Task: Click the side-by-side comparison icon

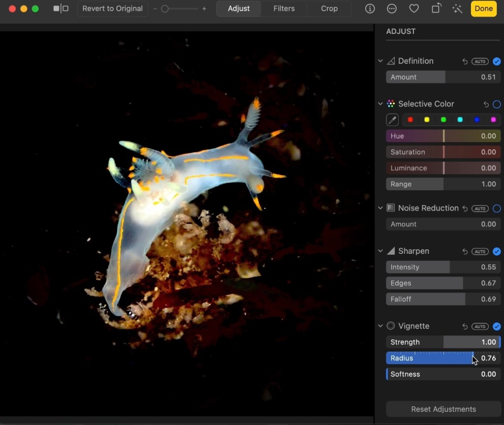Action: coord(61,8)
